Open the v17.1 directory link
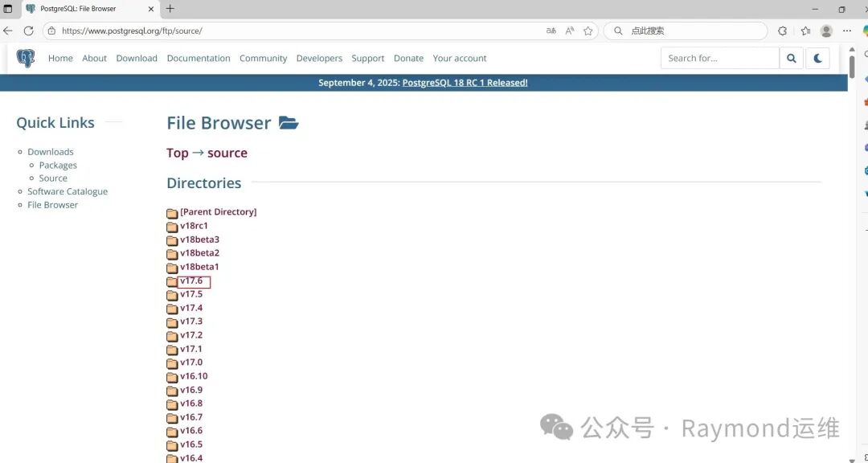Image resolution: width=868 pixels, height=463 pixels. point(191,349)
